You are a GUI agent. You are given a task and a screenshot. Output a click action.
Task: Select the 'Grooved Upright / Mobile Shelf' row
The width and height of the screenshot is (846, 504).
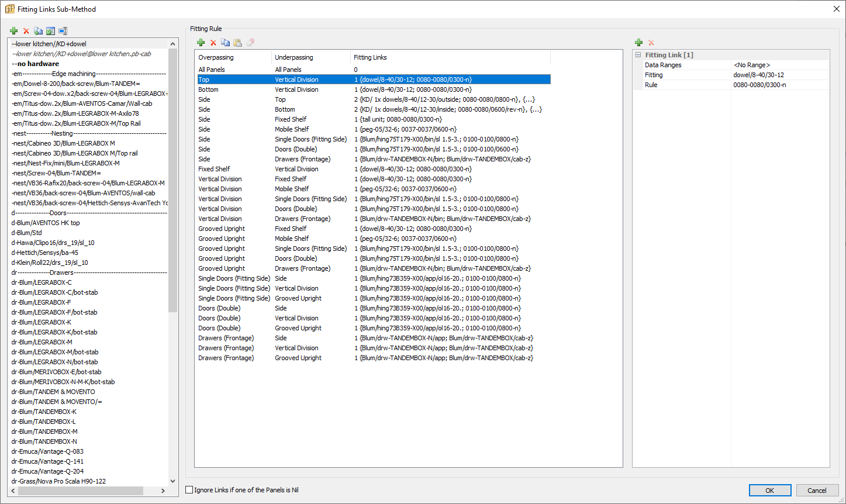coord(373,239)
